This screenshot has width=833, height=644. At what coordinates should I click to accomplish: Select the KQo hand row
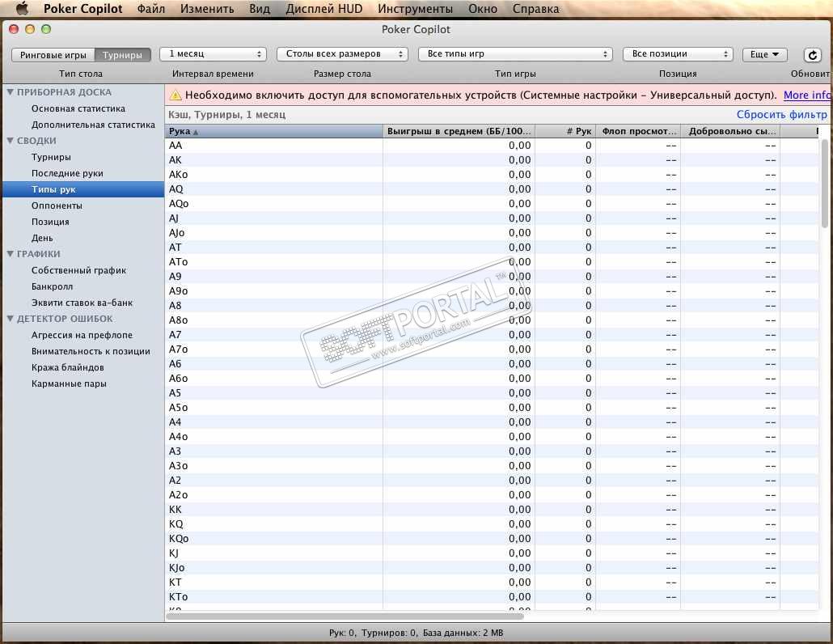[x=492, y=538]
